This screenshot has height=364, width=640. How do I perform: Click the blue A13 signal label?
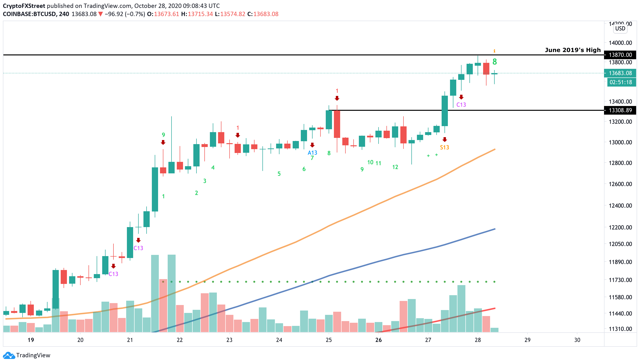[312, 153]
